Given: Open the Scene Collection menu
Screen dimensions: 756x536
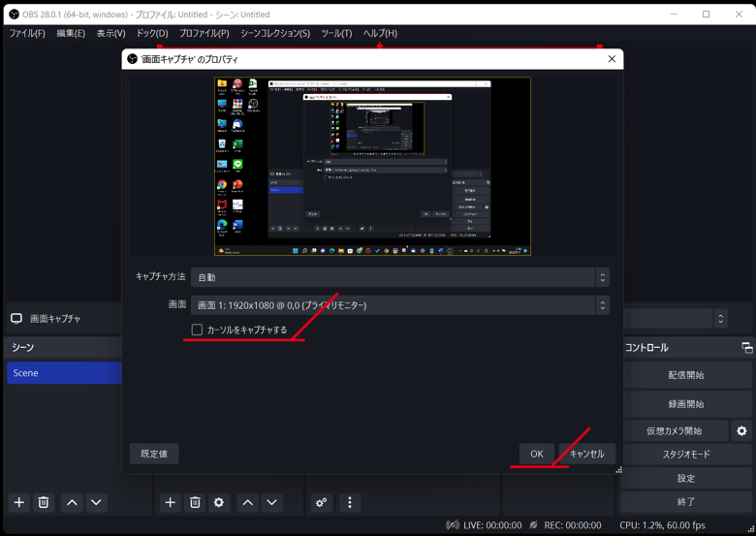Looking at the screenshot, I should tap(275, 33).
